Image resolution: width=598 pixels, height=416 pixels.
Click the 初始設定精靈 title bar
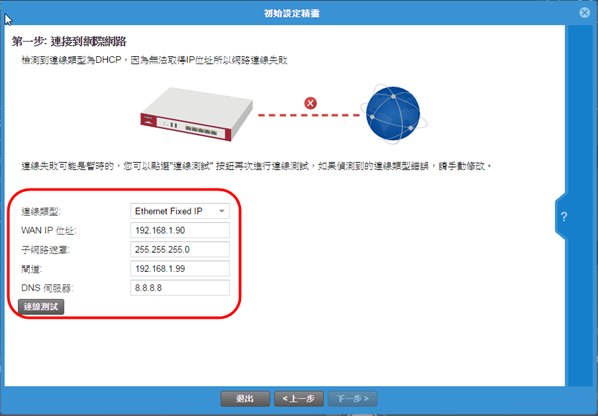[292, 13]
